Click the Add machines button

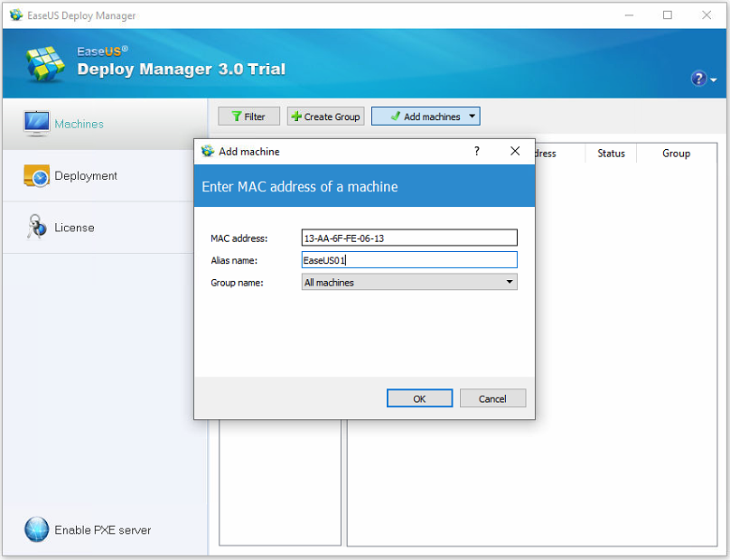pyautogui.click(x=426, y=117)
